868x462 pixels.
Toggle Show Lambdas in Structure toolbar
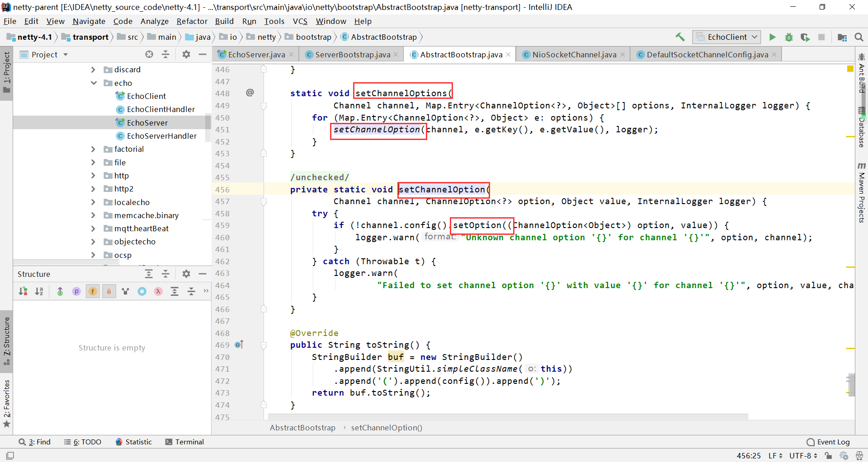pyautogui.click(x=158, y=291)
